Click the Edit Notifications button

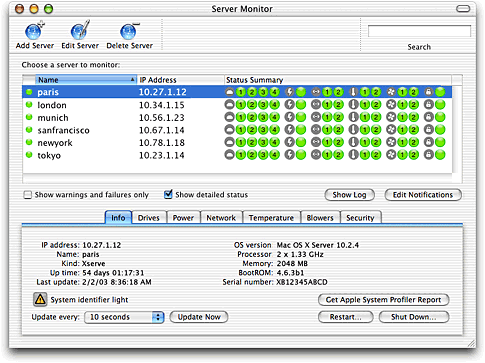coord(423,195)
